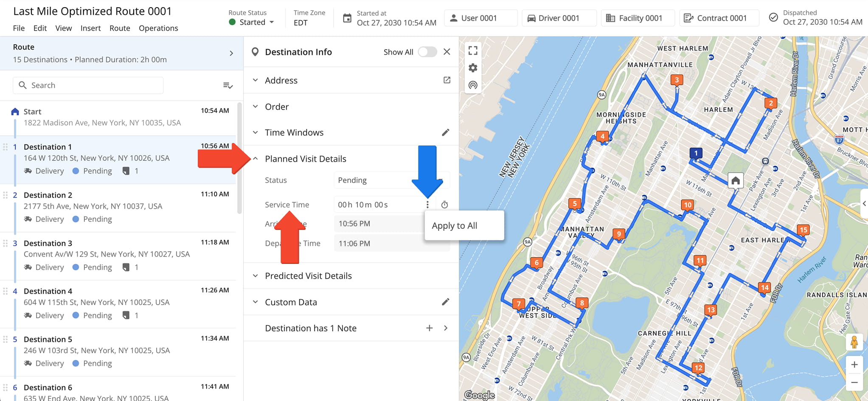The image size is (868, 401).
Task: Toggle the Show All switch
Action: tap(427, 52)
